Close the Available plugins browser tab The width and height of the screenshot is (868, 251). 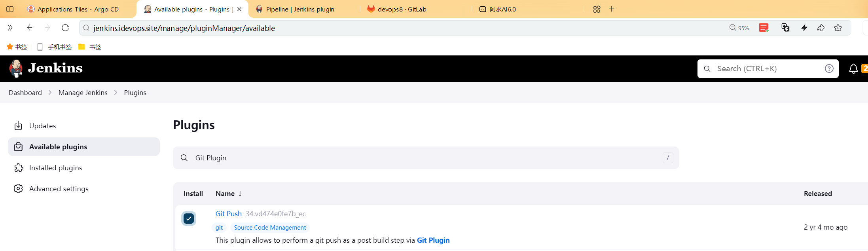coord(239,9)
